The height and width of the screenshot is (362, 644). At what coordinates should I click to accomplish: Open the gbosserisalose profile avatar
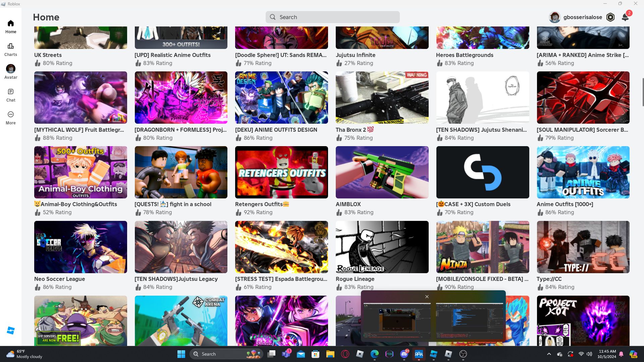point(554,17)
